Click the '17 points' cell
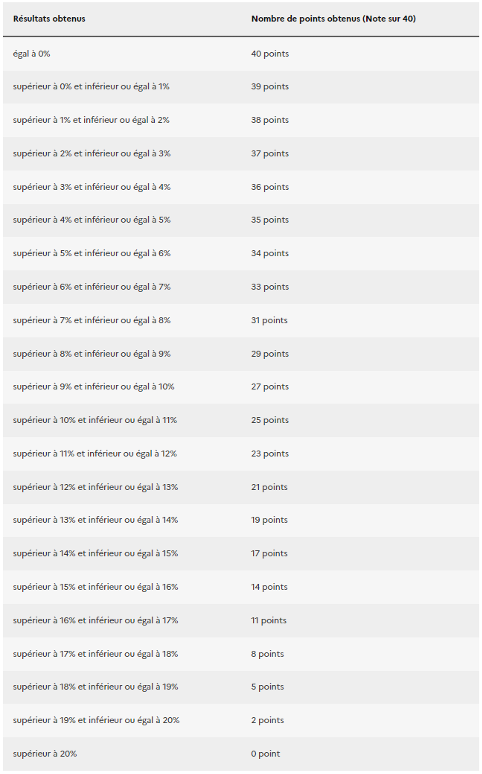The height and width of the screenshot is (774, 482). coord(269,553)
